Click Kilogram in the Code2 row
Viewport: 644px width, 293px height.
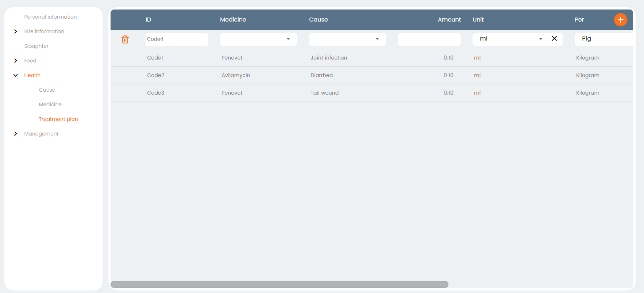(587, 75)
